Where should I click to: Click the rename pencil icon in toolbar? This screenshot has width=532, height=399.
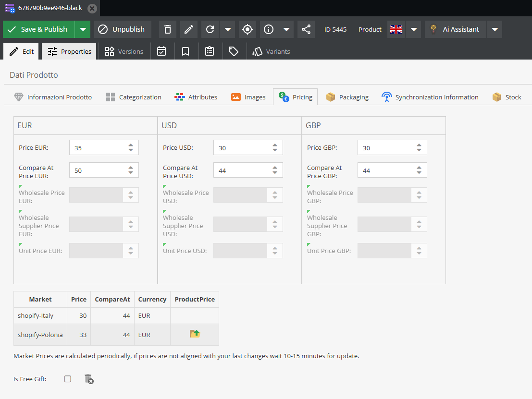(189, 29)
